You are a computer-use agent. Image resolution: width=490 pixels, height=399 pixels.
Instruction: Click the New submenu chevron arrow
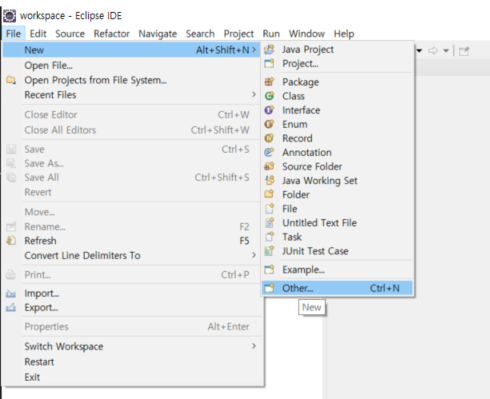coord(254,50)
